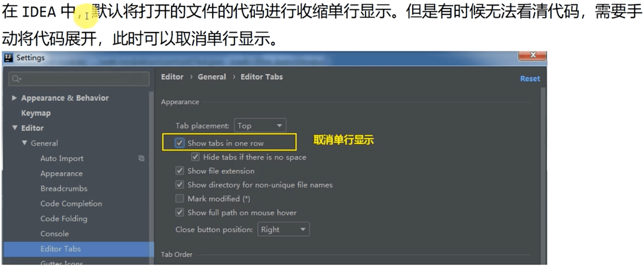Toggle Show file extension checkbox
The width and height of the screenshot is (644, 270).
pyautogui.click(x=180, y=171)
